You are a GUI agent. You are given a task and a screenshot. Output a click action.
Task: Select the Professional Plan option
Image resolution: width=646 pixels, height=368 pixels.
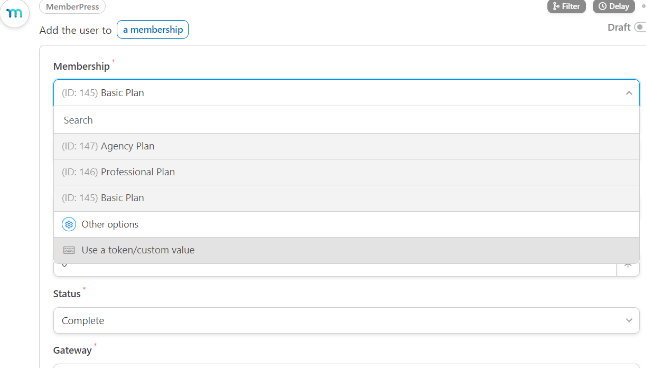pyautogui.click(x=346, y=172)
